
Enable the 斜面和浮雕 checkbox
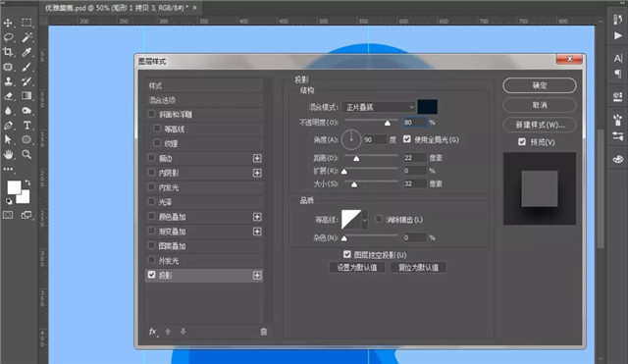151,114
